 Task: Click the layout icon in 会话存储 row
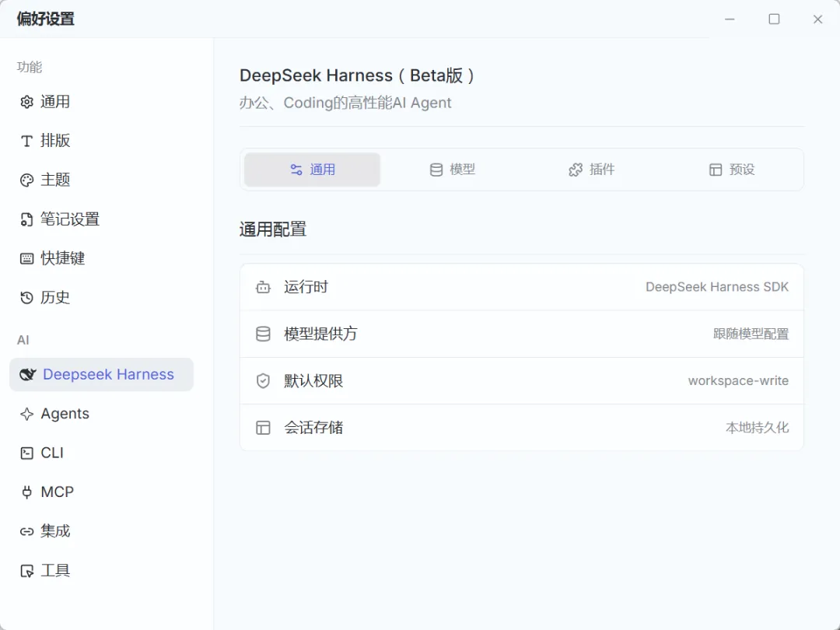[263, 428]
